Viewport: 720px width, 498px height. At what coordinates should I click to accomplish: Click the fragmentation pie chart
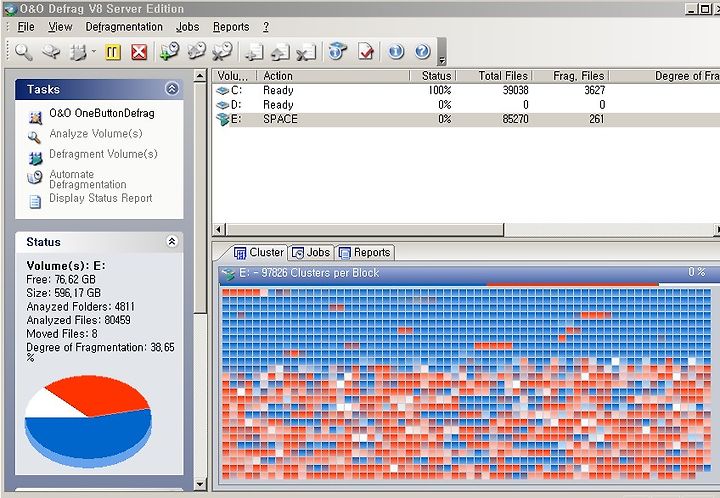[x=88, y=420]
